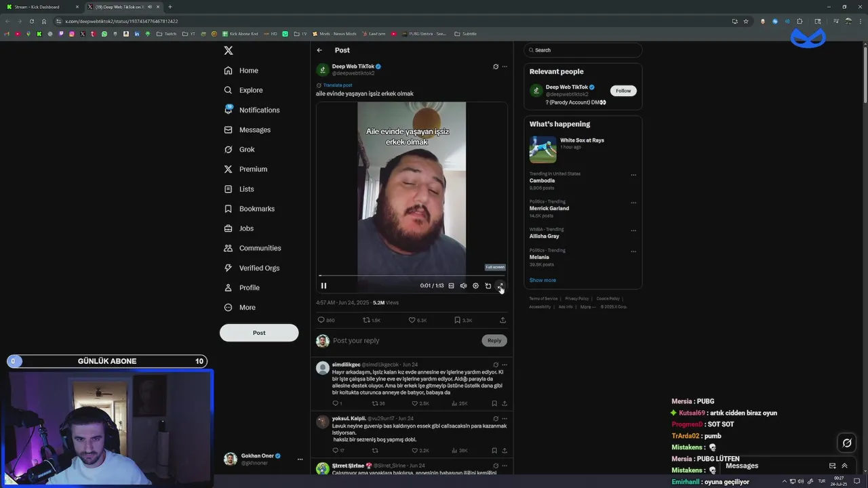Enter full screen video mode

(x=500, y=286)
